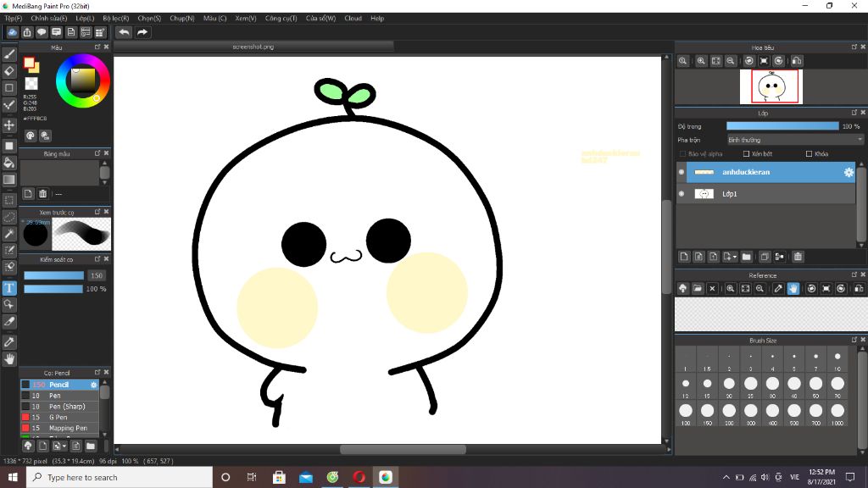Pick the Hand pan tool
The width and height of the screenshot is (868, 488).
point(9,359)
